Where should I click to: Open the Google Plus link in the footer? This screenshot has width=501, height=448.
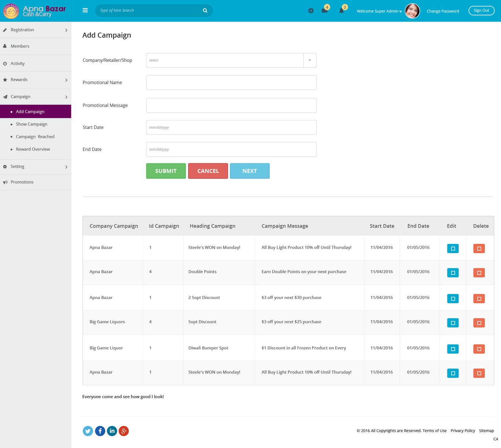pos(124,431)
